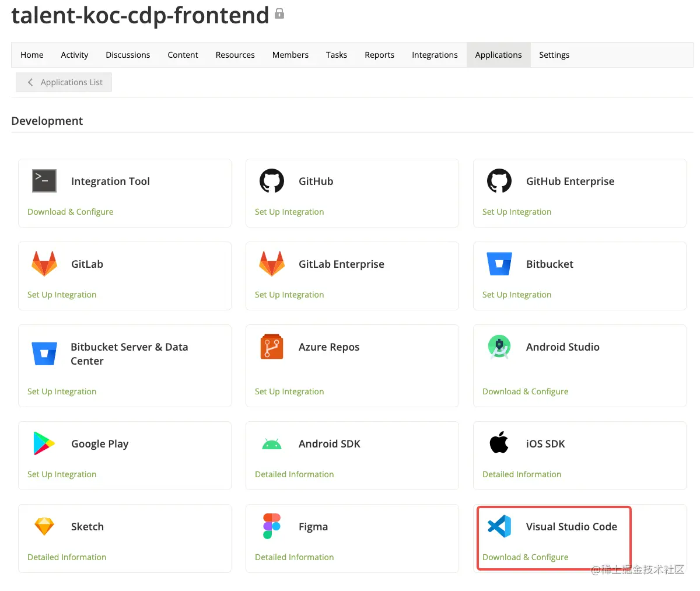Open the Integrations tab
This screenshot has width=700, height=591.
[435, 55]
